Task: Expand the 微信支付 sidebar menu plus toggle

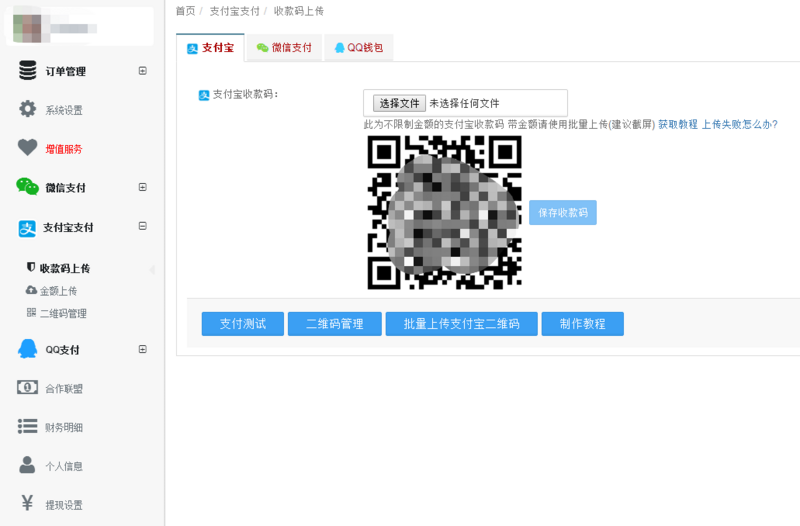Action: pos(143,187)
